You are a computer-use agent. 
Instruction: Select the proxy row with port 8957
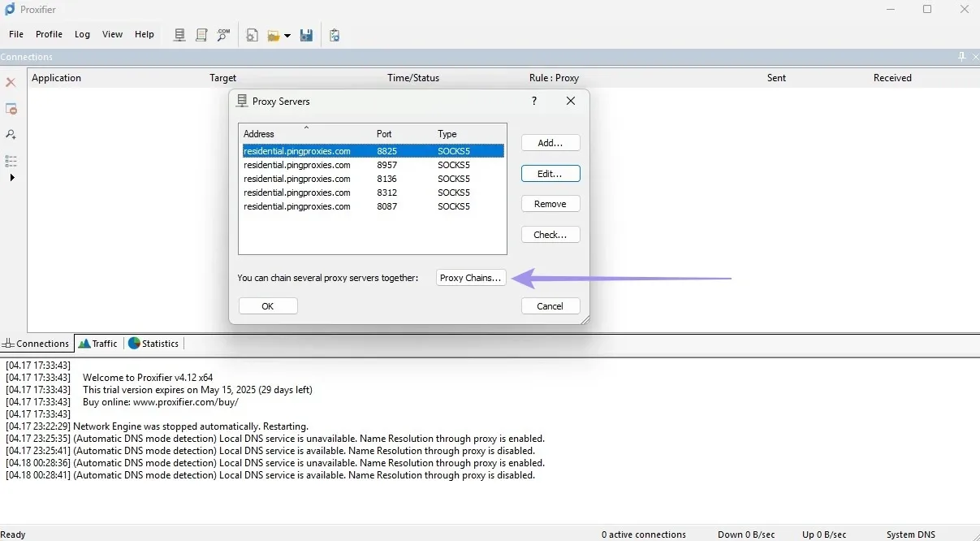(373, 165)
